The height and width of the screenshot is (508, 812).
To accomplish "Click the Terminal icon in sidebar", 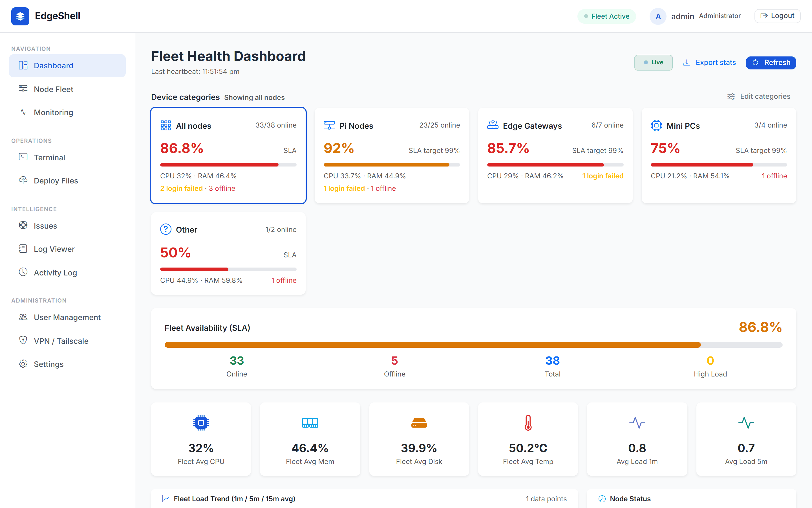I will pos(23,157).
